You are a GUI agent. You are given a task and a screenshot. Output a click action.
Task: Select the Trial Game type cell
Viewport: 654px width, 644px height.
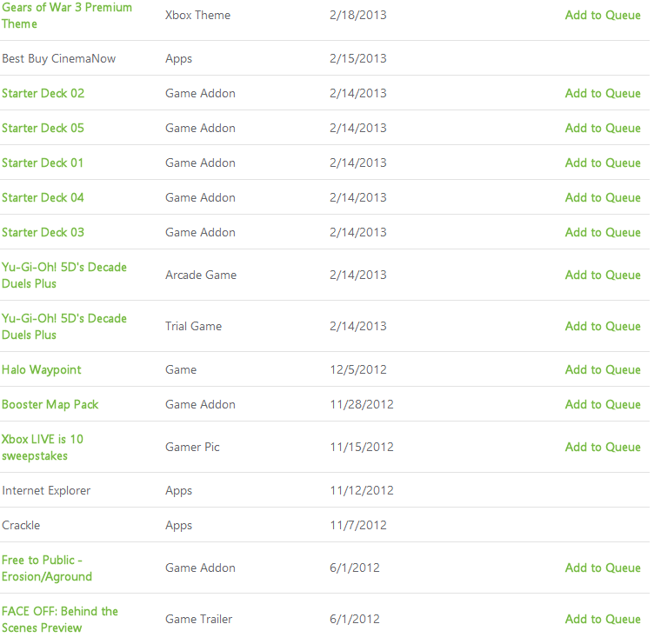tap(193, 326)
